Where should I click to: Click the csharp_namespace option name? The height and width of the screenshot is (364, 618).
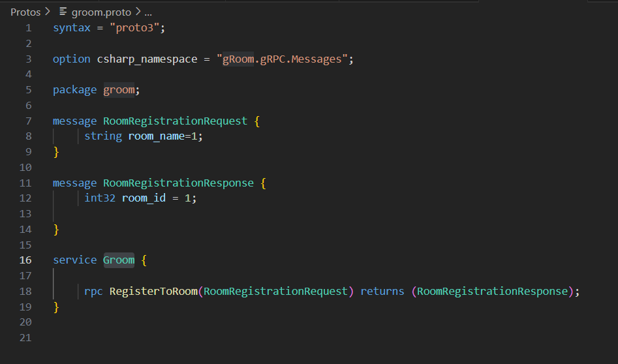click(147, 59)
